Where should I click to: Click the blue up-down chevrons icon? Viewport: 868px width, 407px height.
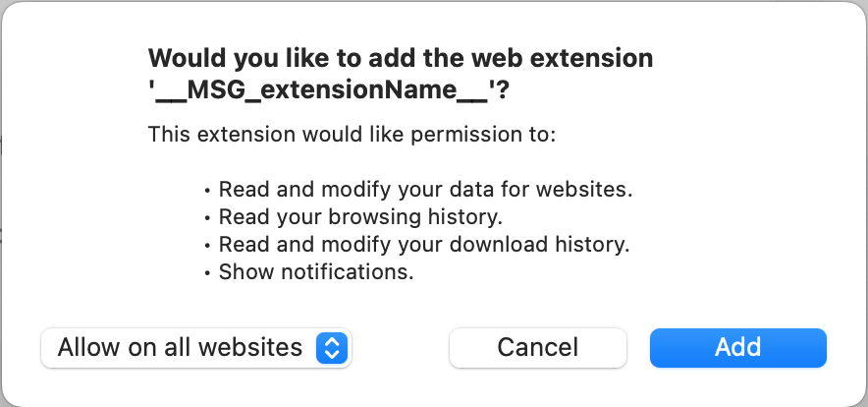(332, 347)
